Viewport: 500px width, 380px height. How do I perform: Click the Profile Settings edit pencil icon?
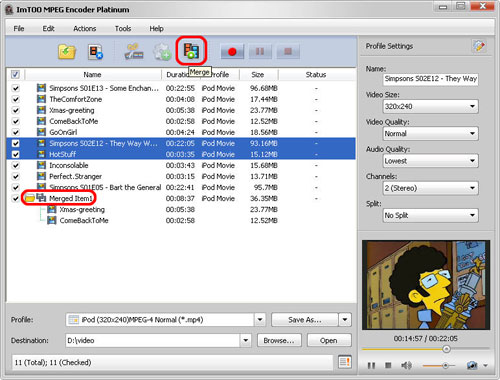click(x=479, y=46)
